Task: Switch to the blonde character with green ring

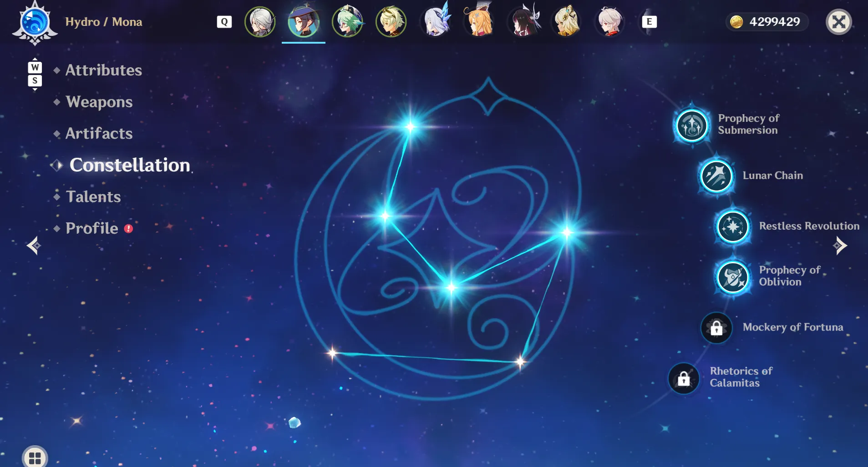Action: point(391,22)
